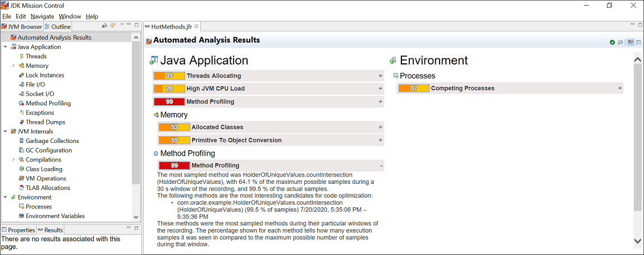The image size is (644, 255).
Task: Open Garbage Collections page icon
Action: (x=21, y=141)
